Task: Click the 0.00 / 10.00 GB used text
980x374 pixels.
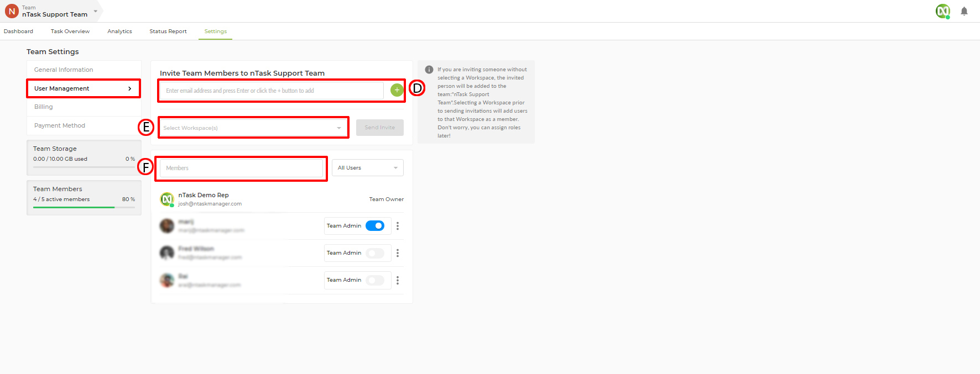Action: pyautogui.click(x=60, y=159)
